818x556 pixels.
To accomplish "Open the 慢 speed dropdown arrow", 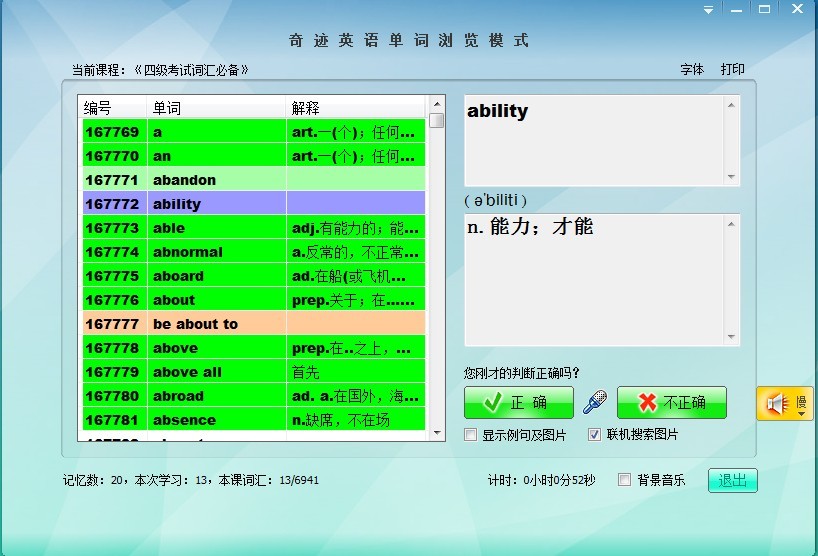I will 801,411.
